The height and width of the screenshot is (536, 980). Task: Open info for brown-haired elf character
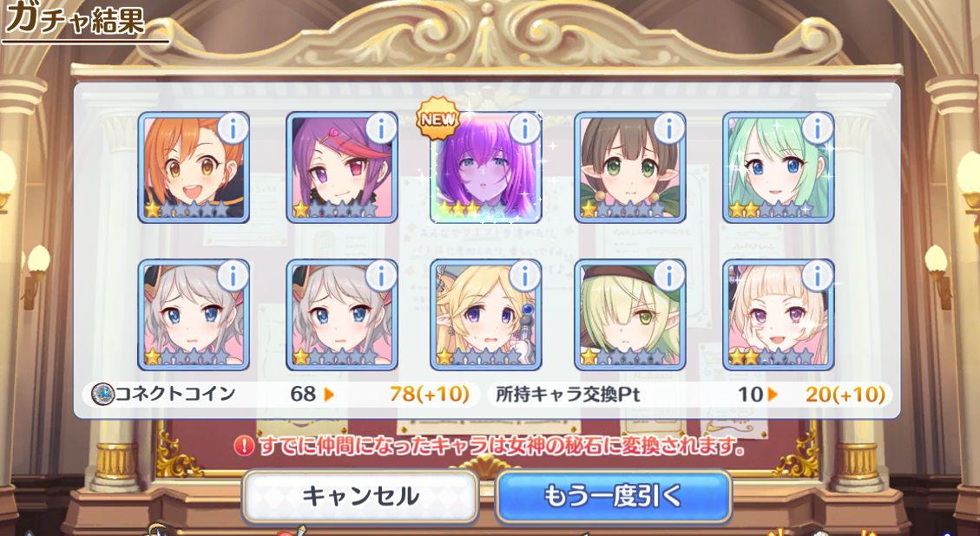(x=668, y=128)
